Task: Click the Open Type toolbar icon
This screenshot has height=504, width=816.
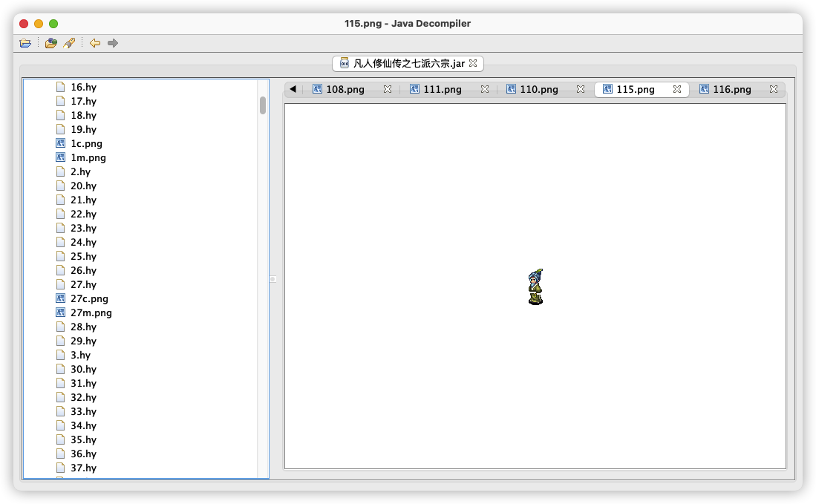Action: (50, 43)
